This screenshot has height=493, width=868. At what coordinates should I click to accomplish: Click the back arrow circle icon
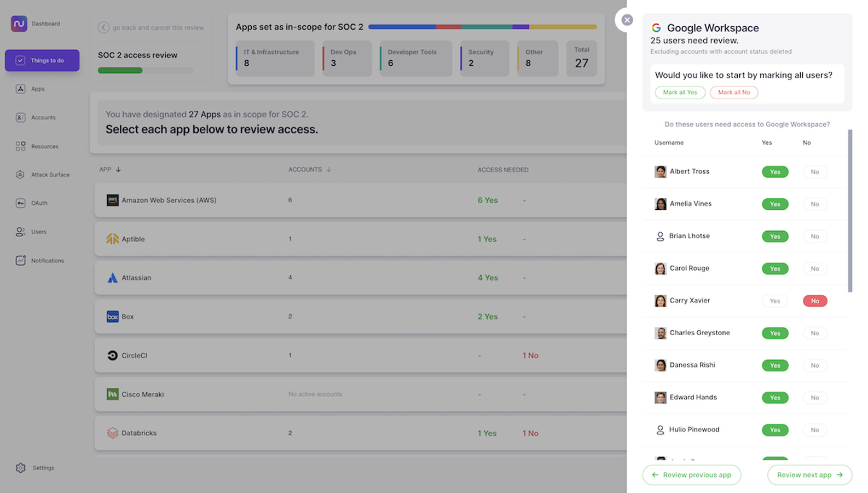pos(103,27)
